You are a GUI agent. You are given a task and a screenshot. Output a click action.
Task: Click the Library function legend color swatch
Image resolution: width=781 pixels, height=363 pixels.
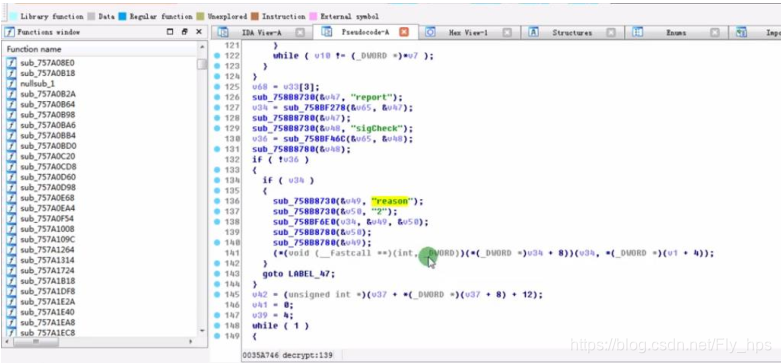coord(13,16)
